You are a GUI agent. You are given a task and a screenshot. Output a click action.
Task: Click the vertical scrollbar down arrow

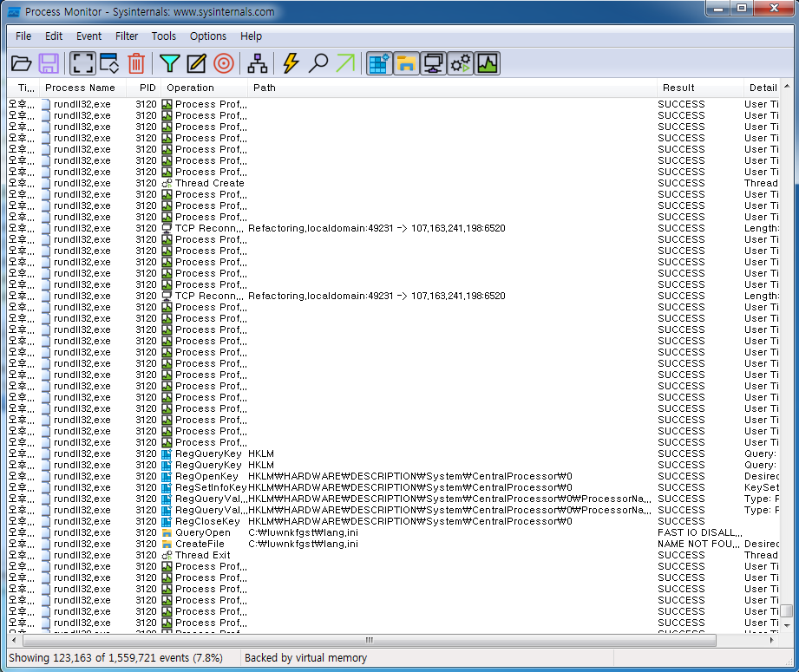point(787,625)
